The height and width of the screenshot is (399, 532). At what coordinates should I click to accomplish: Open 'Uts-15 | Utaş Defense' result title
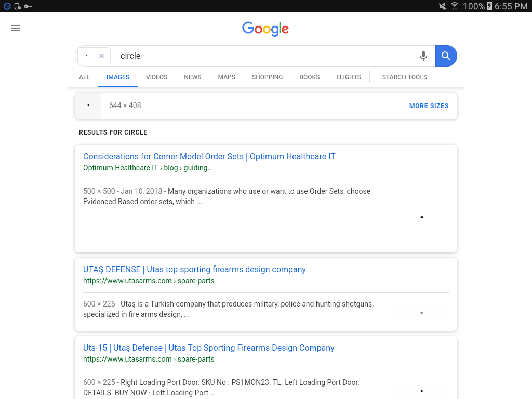click(x=209, y=348)
